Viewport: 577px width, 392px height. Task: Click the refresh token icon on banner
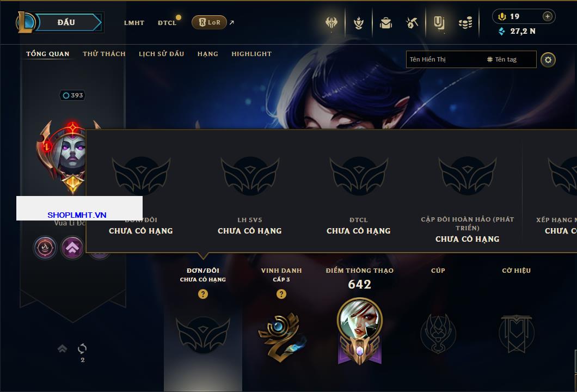click(x=82, y=348)
